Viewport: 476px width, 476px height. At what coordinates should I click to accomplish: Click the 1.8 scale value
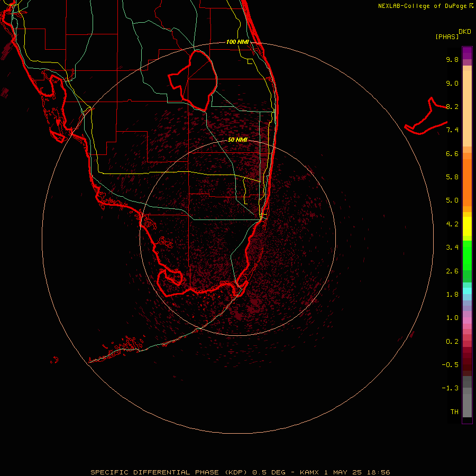[452, 295]
